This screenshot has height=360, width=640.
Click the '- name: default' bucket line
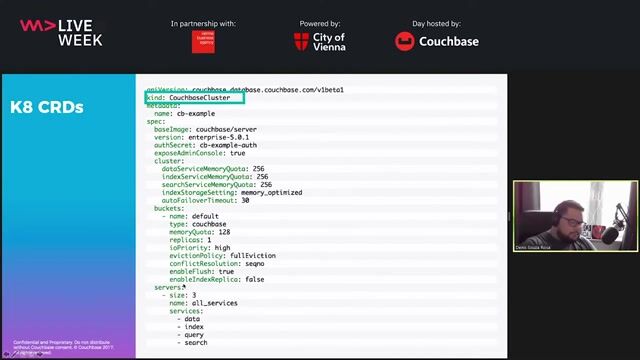coord(190,216)
